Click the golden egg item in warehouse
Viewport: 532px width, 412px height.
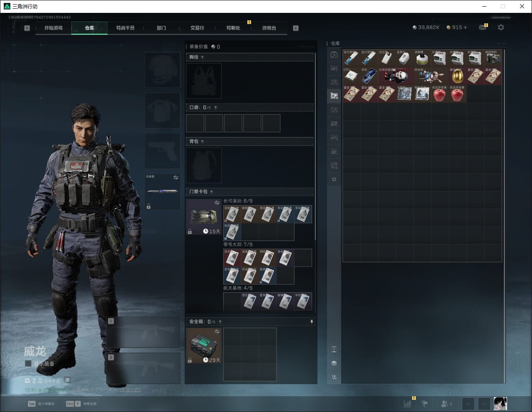[457, 76]
